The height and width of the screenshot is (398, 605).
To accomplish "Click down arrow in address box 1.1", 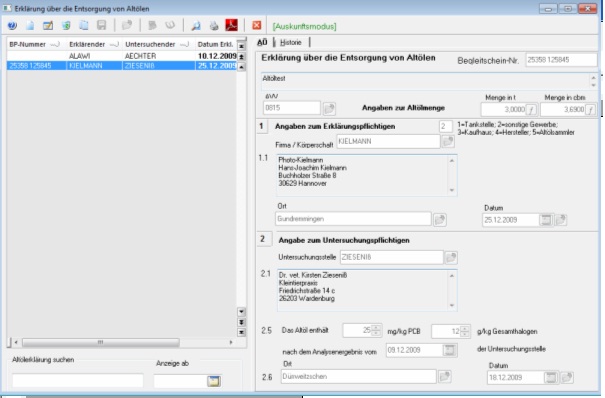I will [451, 190].
